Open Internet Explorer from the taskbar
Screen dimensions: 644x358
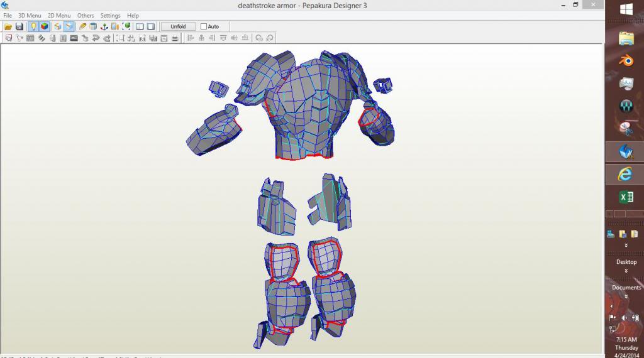(x=625, y=174)
